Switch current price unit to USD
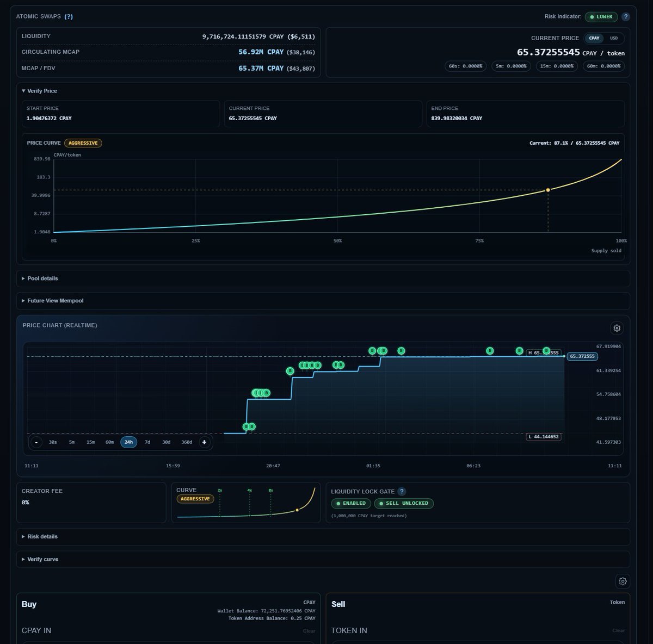 614,38
